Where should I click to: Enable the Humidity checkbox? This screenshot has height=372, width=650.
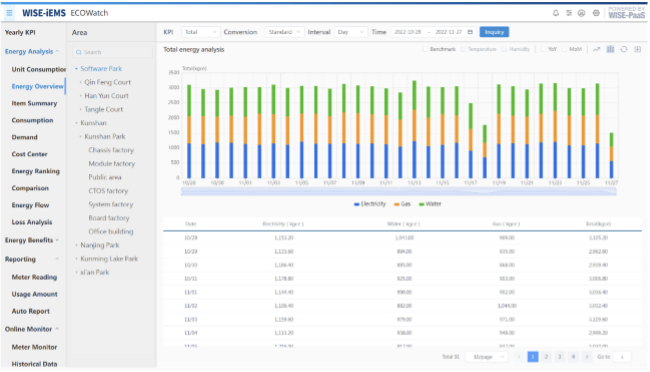[504, 49]
